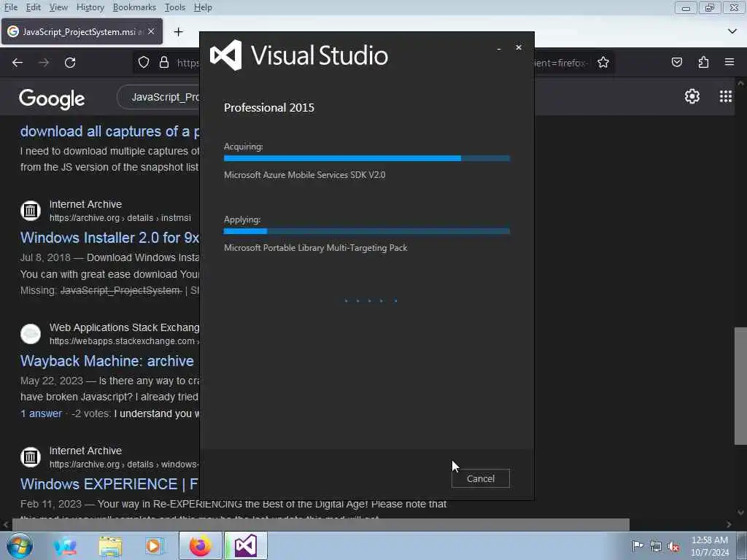Switch to Firefox in the taskbar

(x=201, y=545)
